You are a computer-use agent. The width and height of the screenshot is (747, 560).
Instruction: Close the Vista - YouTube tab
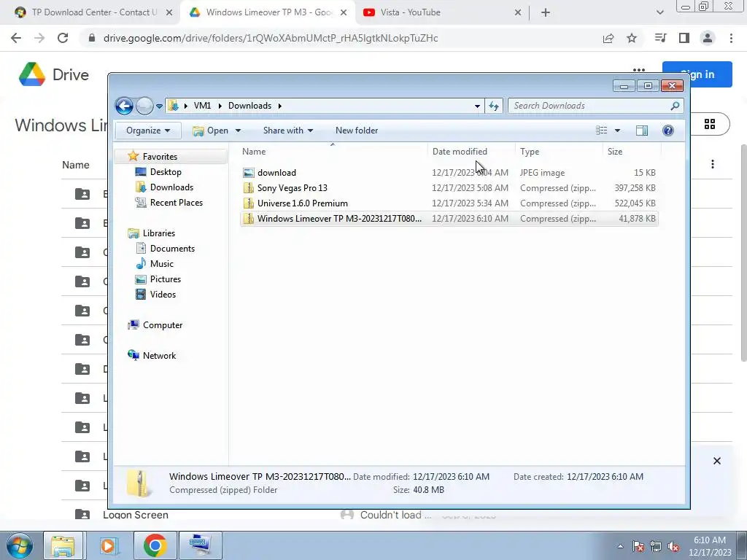tap(518, 12)
